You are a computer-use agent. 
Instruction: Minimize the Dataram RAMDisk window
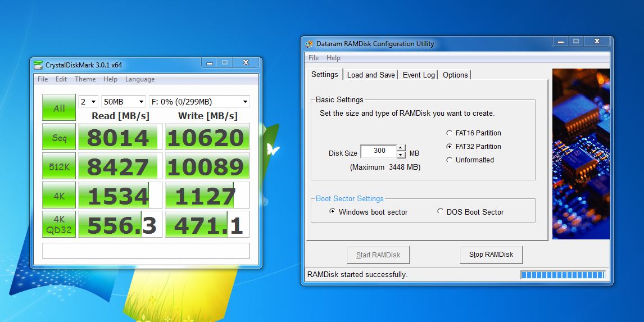560,42
